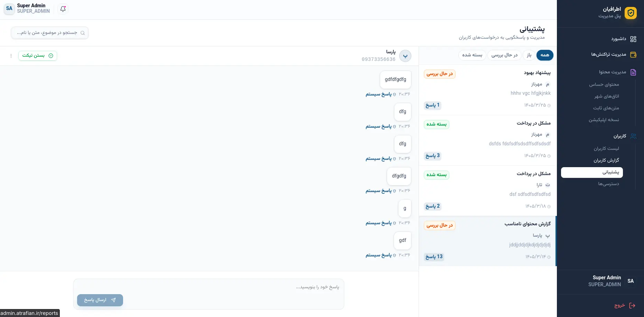
Task: Select the همه filter tab
Action: (x=545, y=55)
